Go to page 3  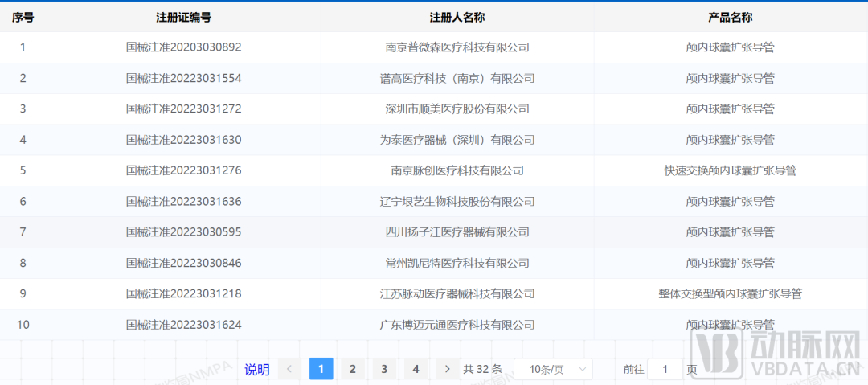pyautogui.click(x=384, y=369)
